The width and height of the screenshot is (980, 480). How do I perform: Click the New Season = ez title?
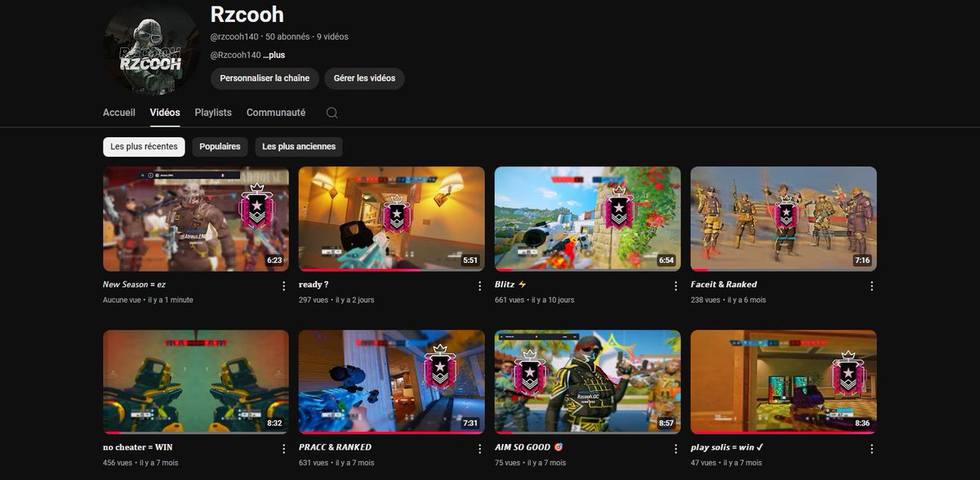pos(134,285)
